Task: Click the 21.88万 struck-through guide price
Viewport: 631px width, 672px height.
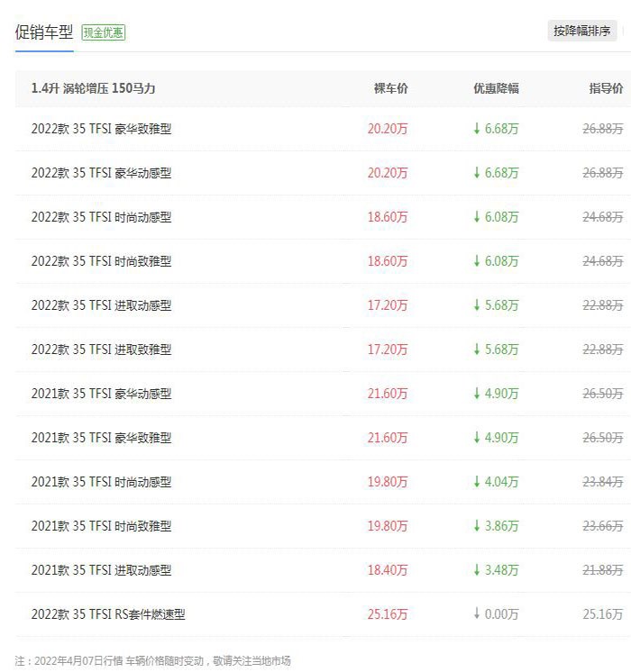Action: coord(603,570)
